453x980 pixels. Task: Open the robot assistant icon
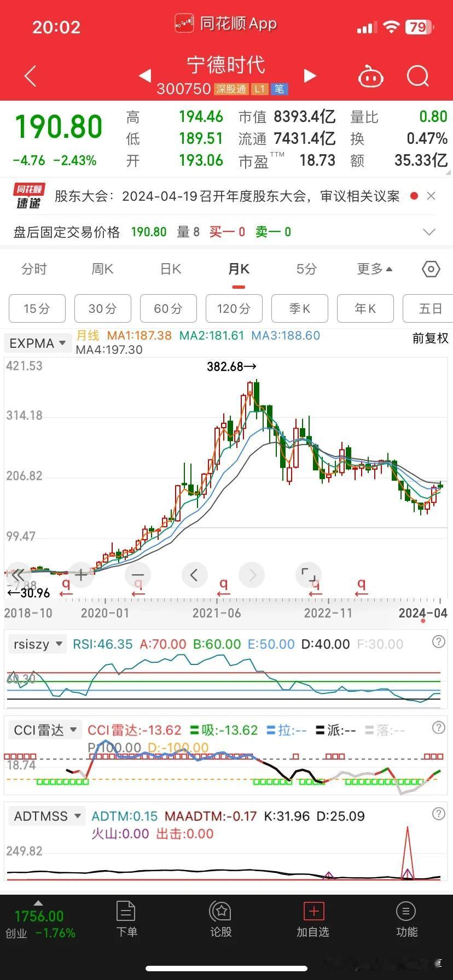click(370, 76)
